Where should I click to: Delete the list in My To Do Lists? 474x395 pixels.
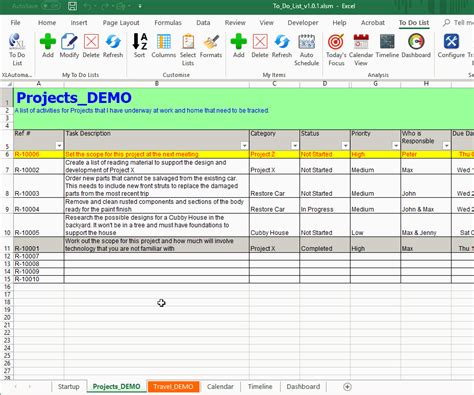(91, 46)
